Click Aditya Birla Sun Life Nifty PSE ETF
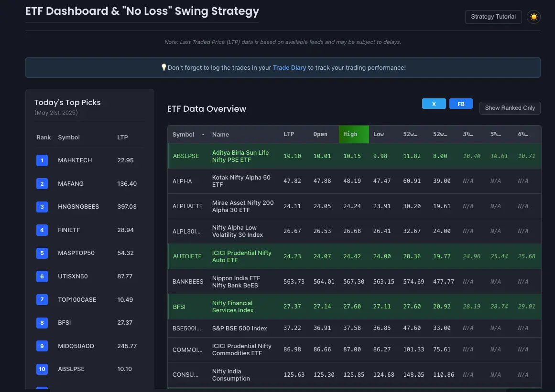This screenshot has width=555, height=392. click(x=240, y=156)
